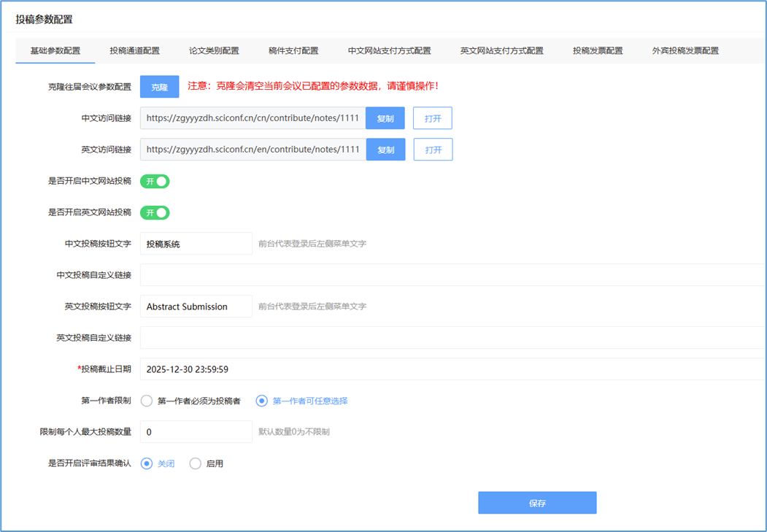This screenshot has width=767, height=532.
Task: Select 启用 for review result confirmation
Action: coord(196,463)
